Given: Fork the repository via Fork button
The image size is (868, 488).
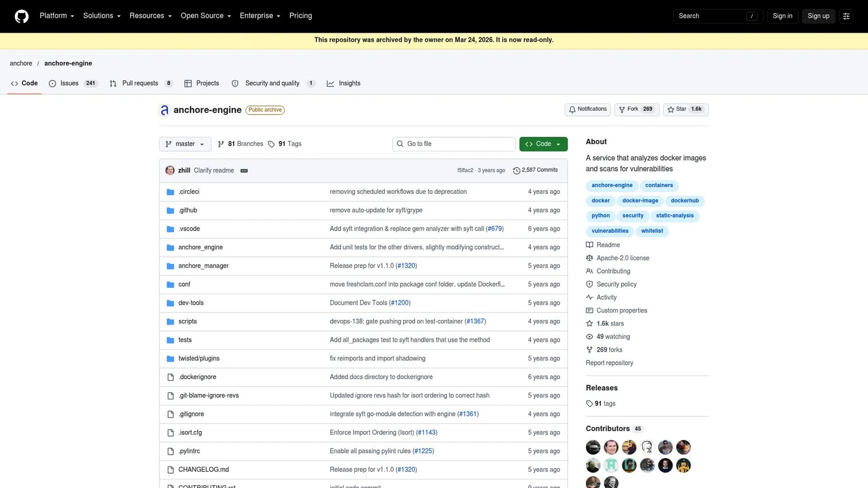Looking at the screenshot, I should (x=637, y=110).
